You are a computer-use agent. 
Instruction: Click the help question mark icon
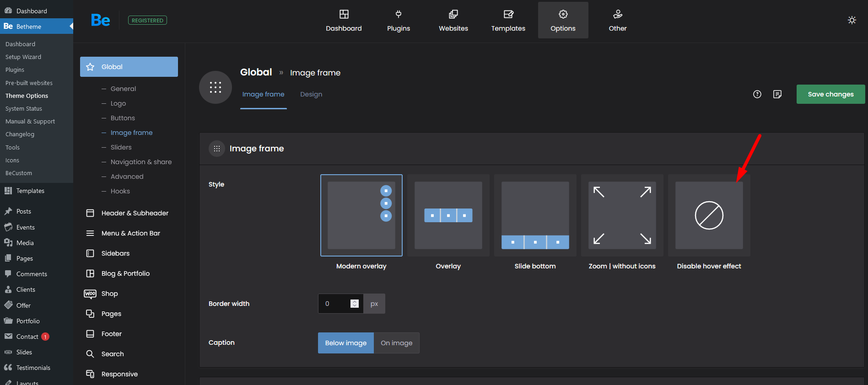click(757, 94)
